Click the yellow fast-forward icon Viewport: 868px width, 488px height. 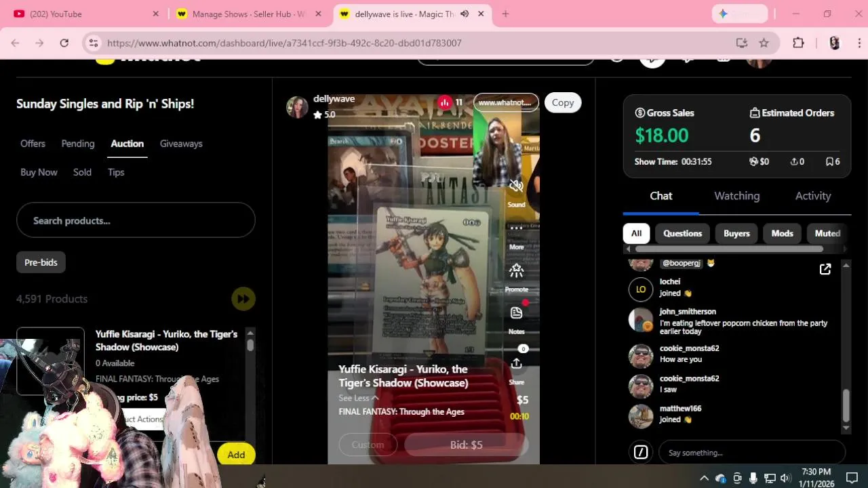point(243,299)
